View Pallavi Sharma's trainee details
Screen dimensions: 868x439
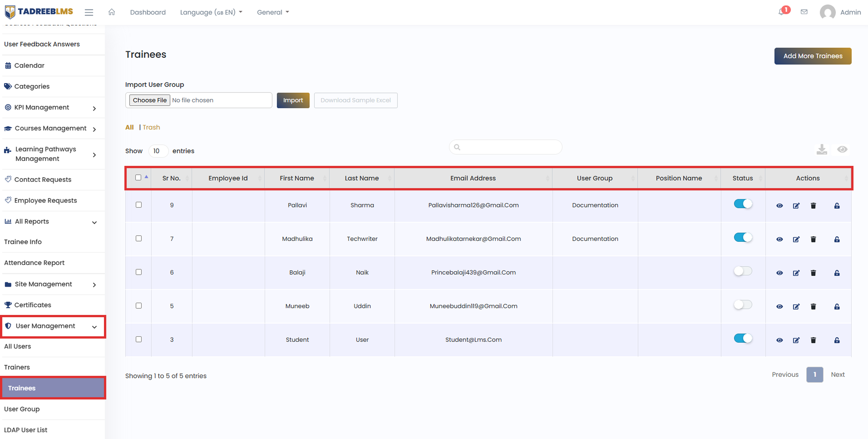point(779,205)
